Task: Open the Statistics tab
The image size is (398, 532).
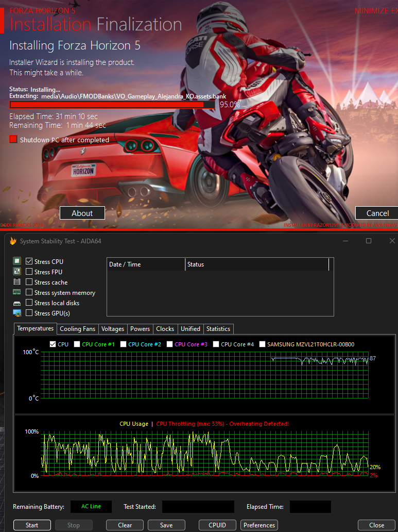Action: tap(218, 329)
